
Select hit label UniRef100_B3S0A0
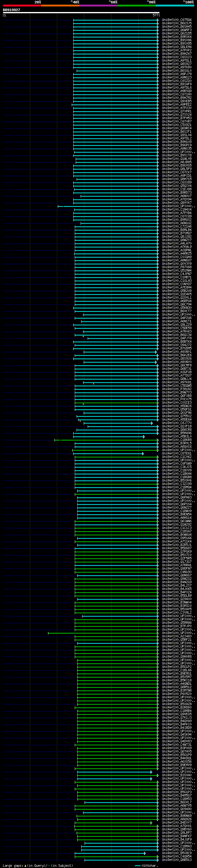click(177, 775)
